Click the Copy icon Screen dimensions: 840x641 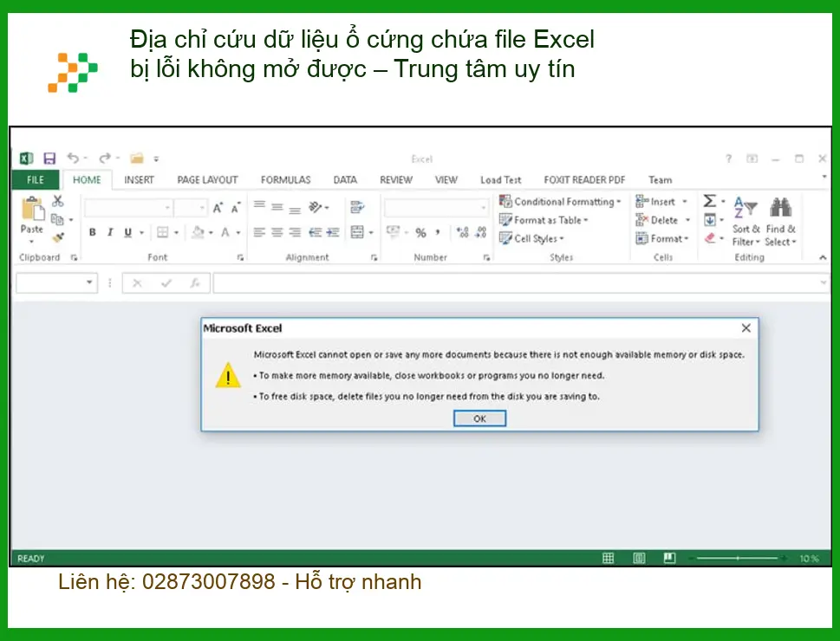pyautogui.click(x=57, y=219)
